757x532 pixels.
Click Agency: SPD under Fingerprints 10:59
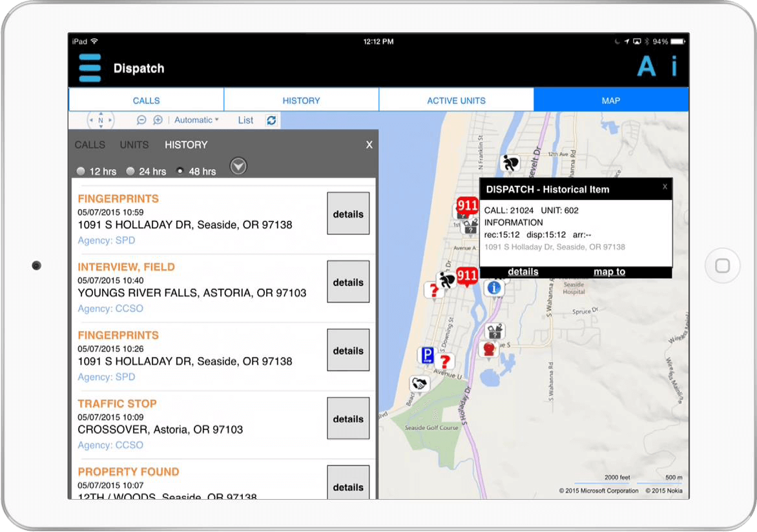click(x=106, y=240)
